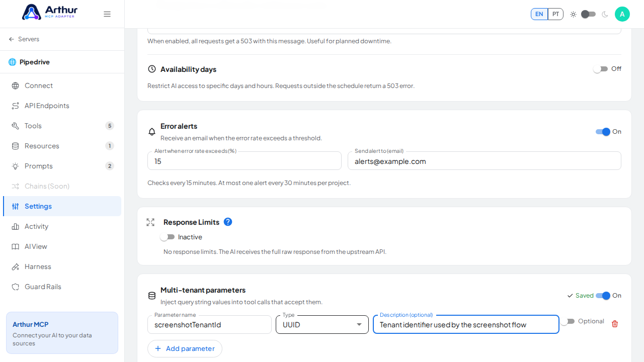Turn off the Error alerts toggle
The width and height of the screenshot is (644, 362).
click(x=603, y=132)
